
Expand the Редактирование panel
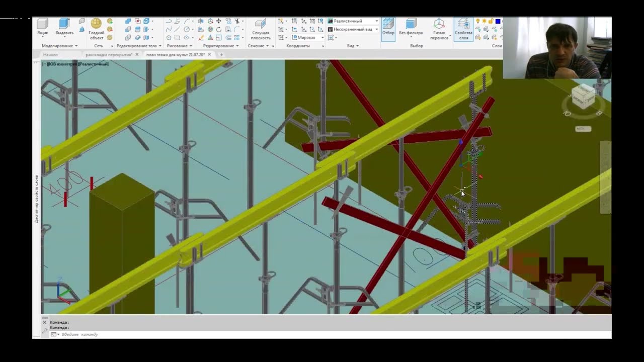tap(221, 46)
